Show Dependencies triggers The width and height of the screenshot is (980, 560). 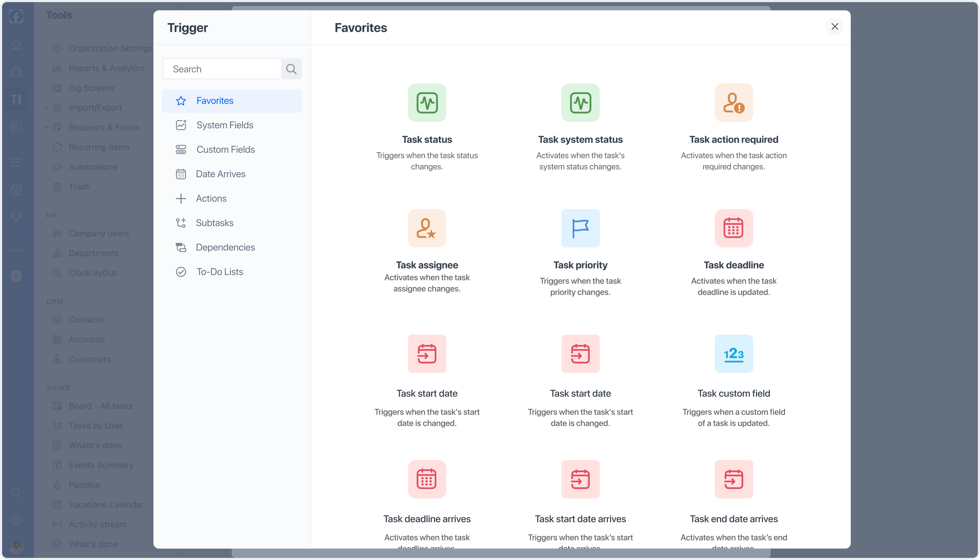[x=232, y=247]
